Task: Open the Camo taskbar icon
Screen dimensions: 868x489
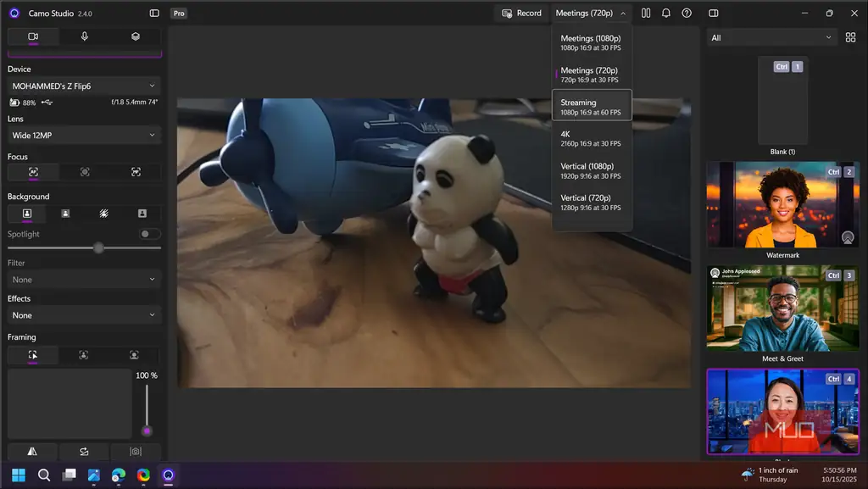Action: pyautogui.click(x=169, y=475)
